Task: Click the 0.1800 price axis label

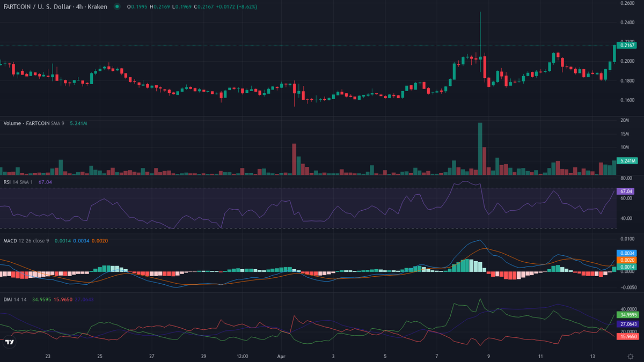Action: [x=627, y=80]
